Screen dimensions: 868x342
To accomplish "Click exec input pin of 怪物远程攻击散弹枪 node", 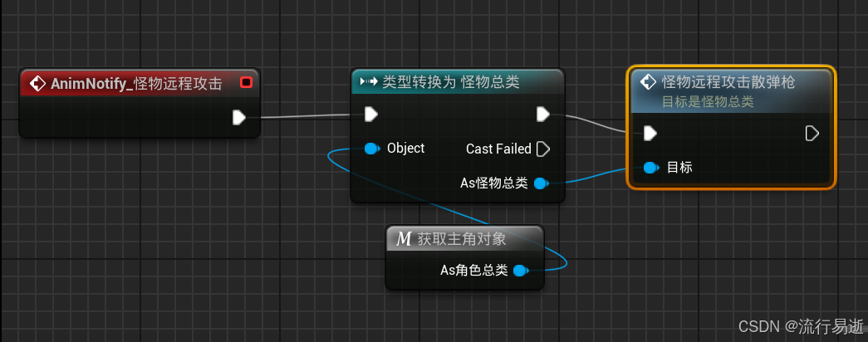I will [650, 134].
